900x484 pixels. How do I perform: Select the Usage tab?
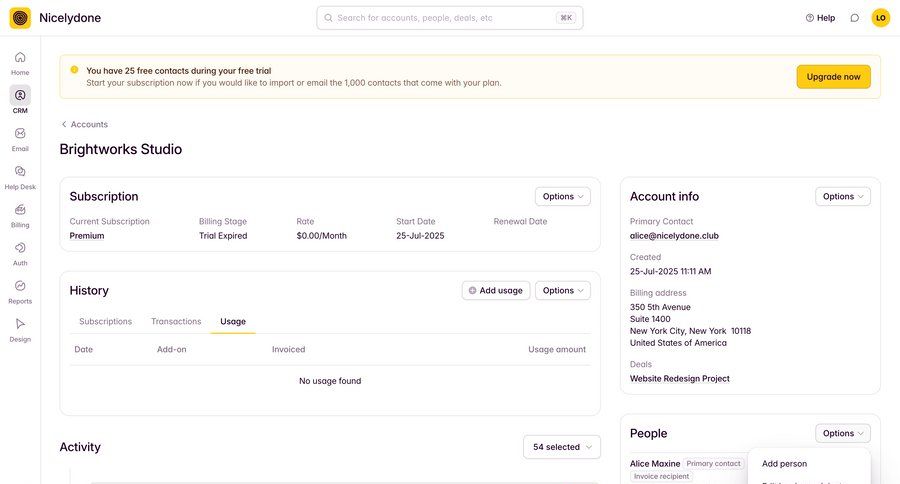(x=233, y=322)
